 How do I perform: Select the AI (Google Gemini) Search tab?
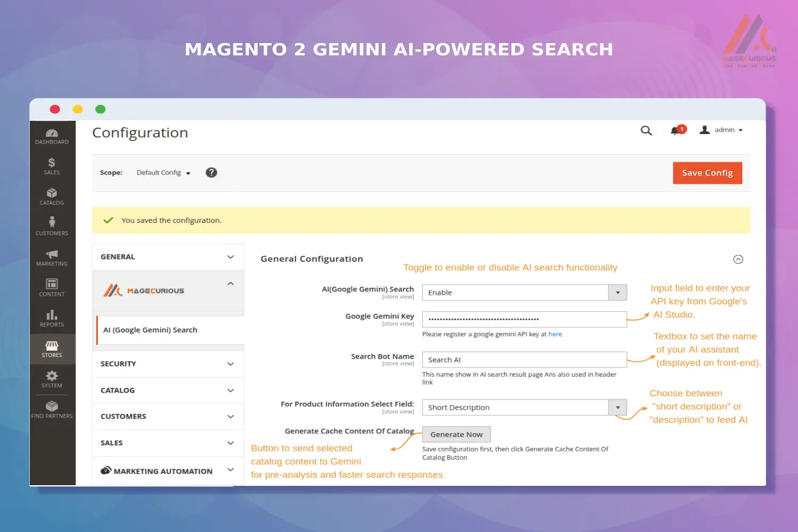tap(149, 330)
